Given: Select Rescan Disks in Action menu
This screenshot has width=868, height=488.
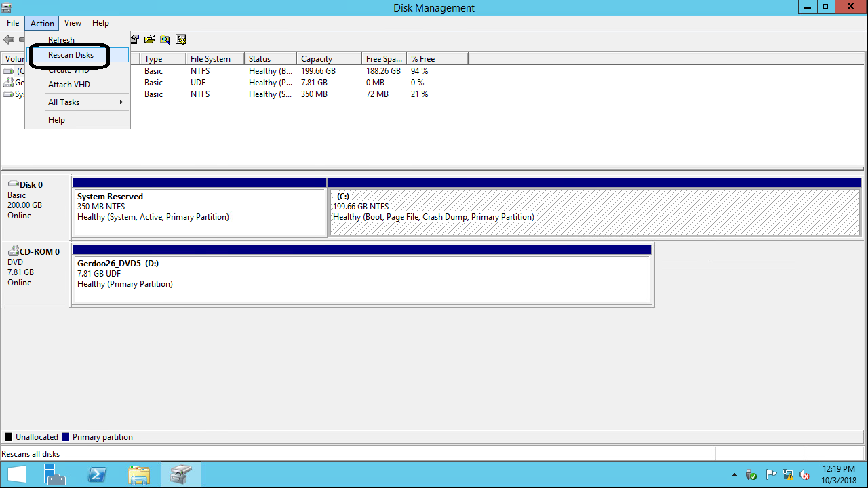Looking at the screenshot, I should pos(71,55).
